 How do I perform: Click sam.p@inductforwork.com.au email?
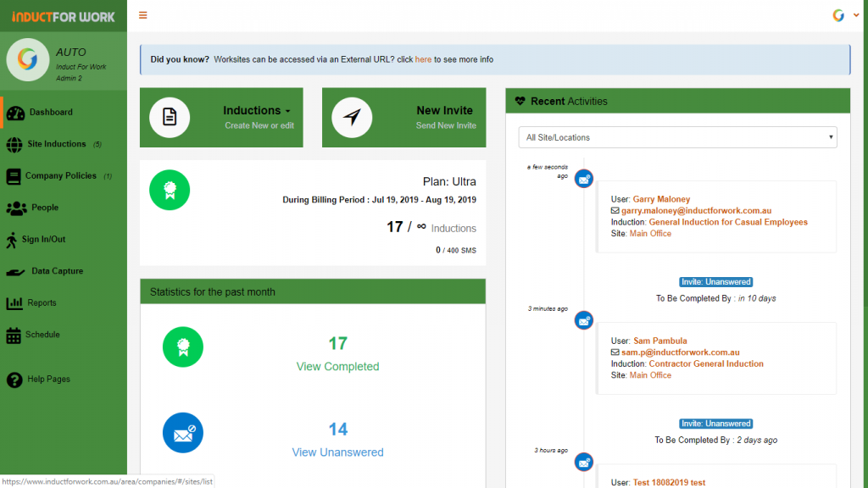point(681,352)
